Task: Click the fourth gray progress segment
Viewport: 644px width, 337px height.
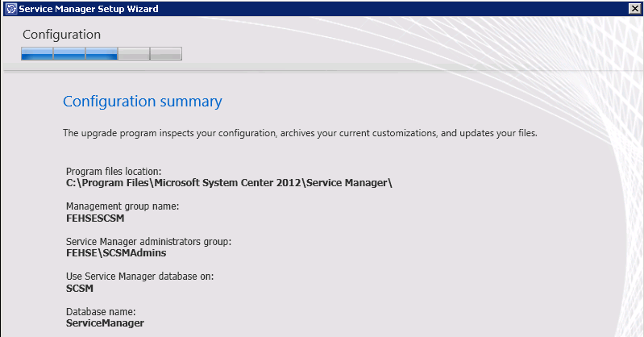Action: tap(134, 54)
